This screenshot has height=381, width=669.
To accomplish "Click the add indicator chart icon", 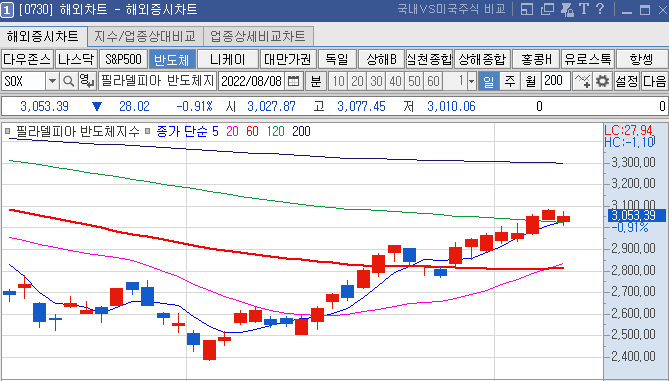I will click(582, 81).
